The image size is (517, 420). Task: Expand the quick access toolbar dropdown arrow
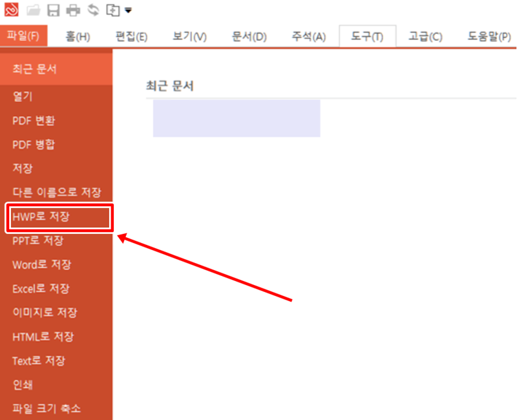128,10
